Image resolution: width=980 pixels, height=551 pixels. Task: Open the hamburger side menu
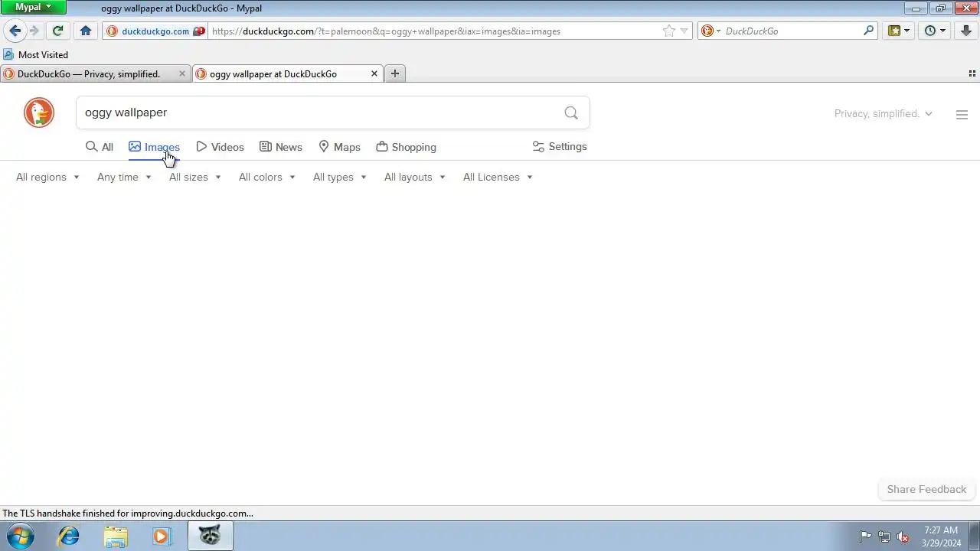coord(962,114)
